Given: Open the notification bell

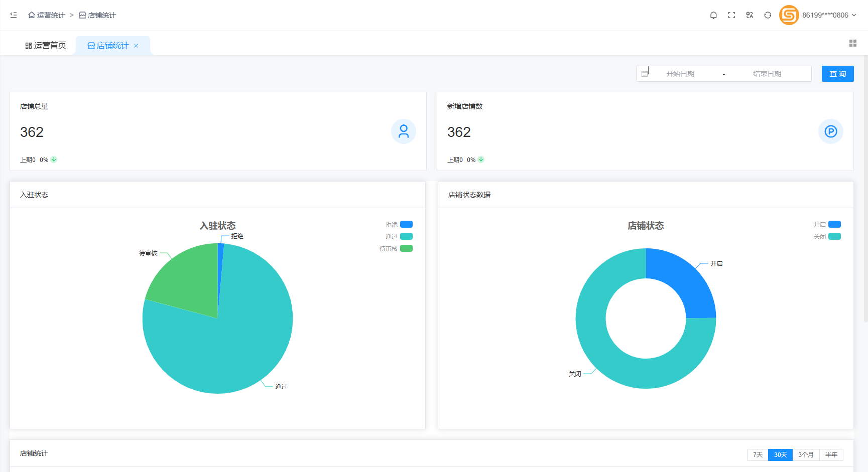Looking at the screenshot, I should 713,15.
